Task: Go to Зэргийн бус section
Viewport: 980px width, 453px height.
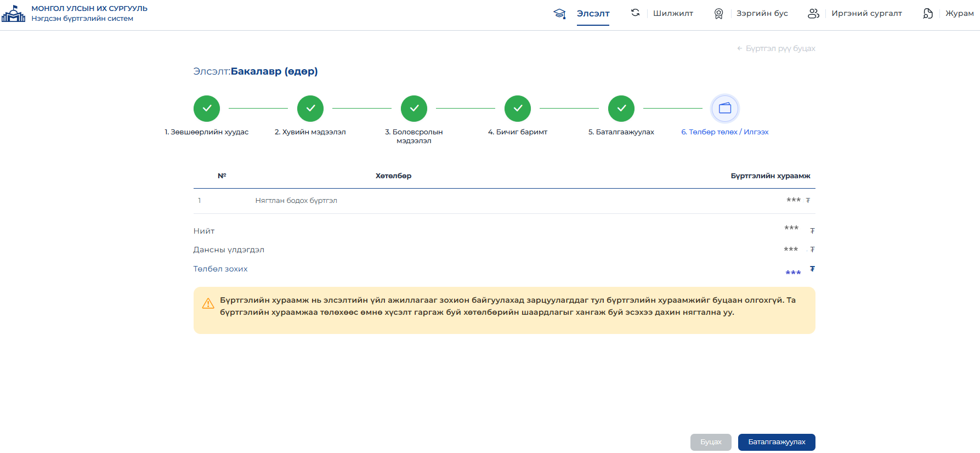Action: pos(762,14)
